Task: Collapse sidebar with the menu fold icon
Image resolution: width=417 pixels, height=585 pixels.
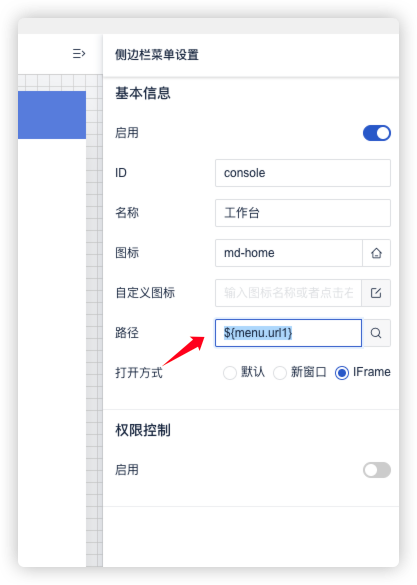Action: pos(79,54)
